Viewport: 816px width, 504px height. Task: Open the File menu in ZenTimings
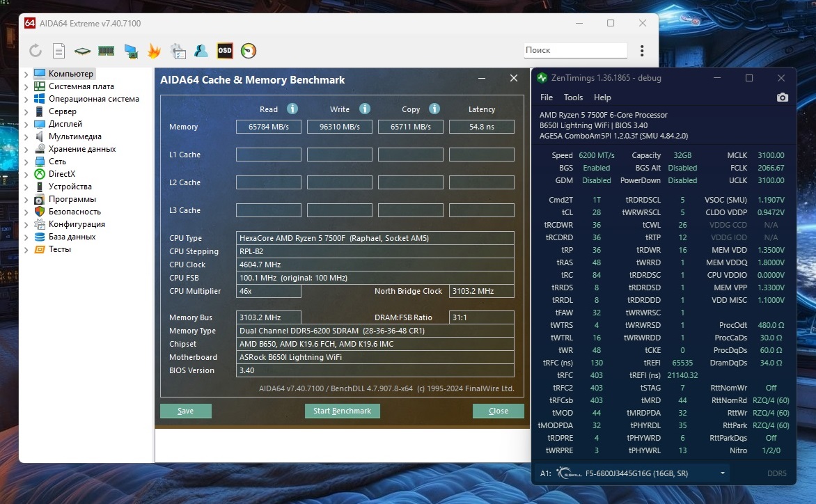[x=547, y=97]
